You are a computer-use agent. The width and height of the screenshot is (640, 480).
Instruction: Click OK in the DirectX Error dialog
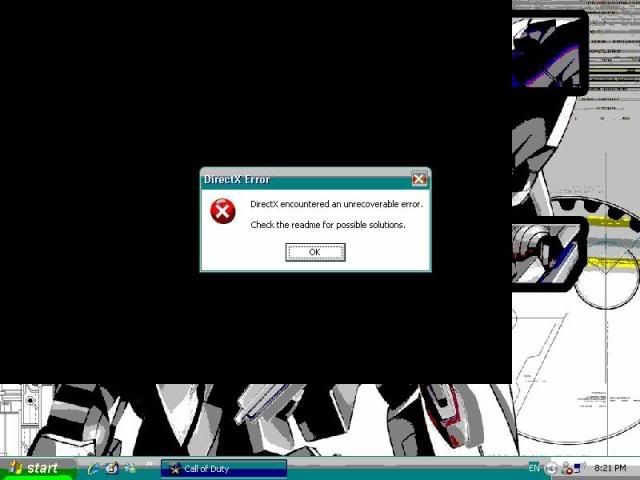(315, 252)
